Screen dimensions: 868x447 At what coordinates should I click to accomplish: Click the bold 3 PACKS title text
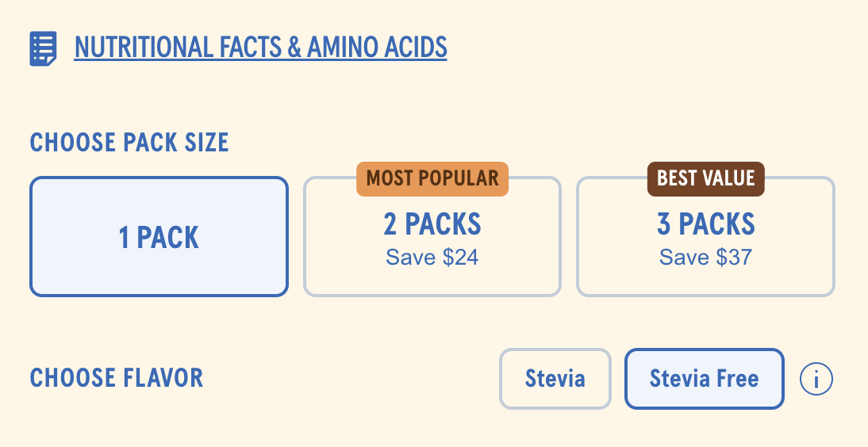coord(705,225)
